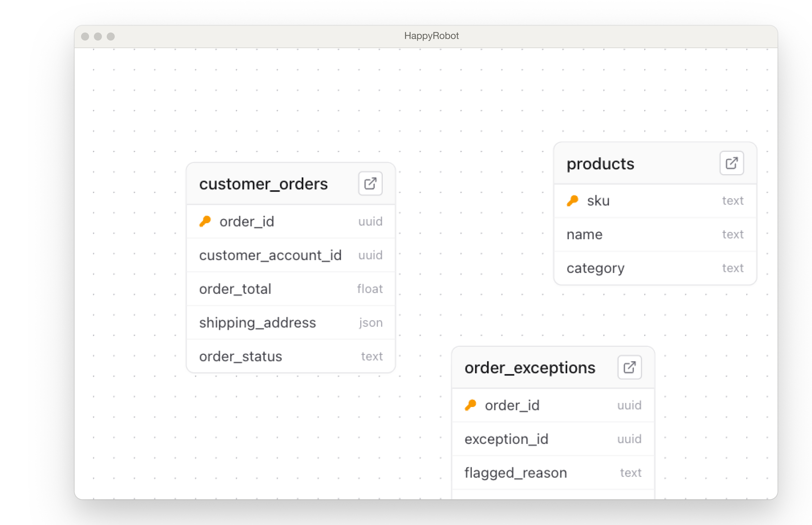Select the products table title
This screenshot has width=812, height=525.
(x=600, y=164)
